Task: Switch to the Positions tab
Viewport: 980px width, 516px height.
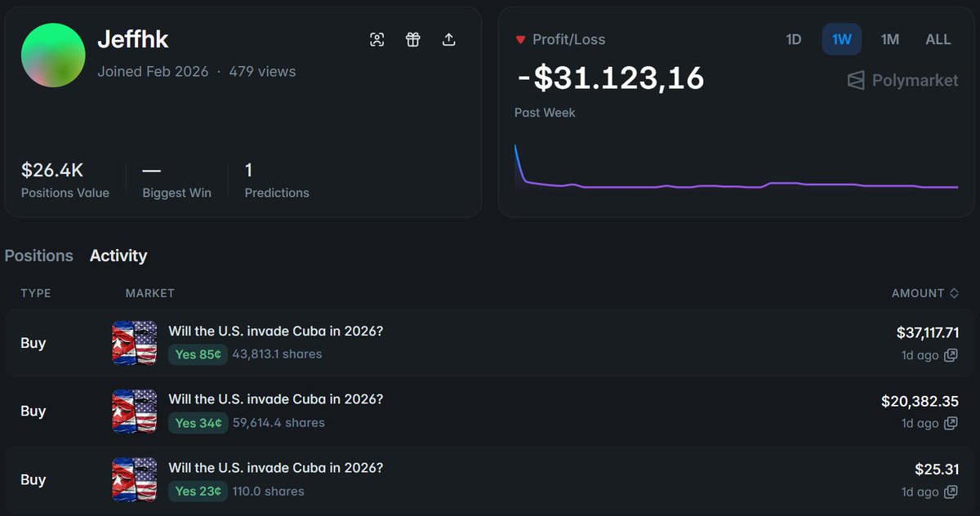Action: point(38,256)
